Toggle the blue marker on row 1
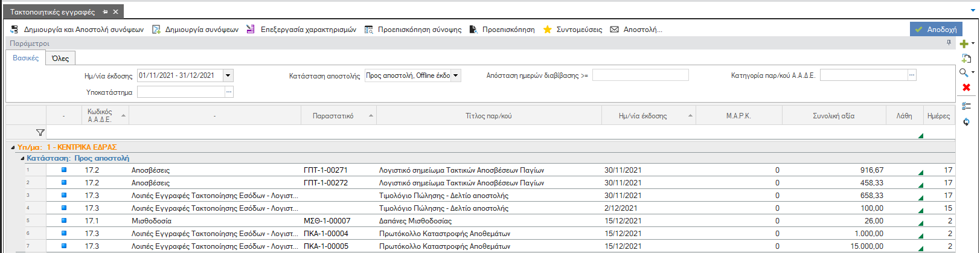The height and width of the screenshot is (253, 980). point(64,170)
